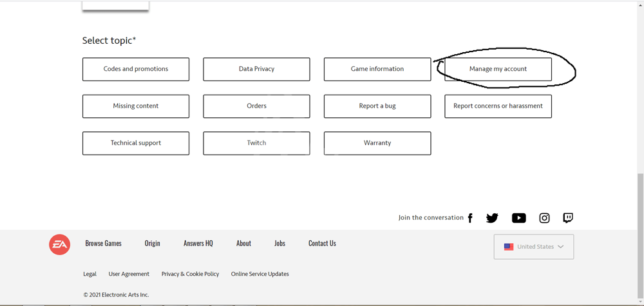Viewport: 644px width, 306px height.
Task: Pick the Report a bug topic
Action: pos(377,106)
